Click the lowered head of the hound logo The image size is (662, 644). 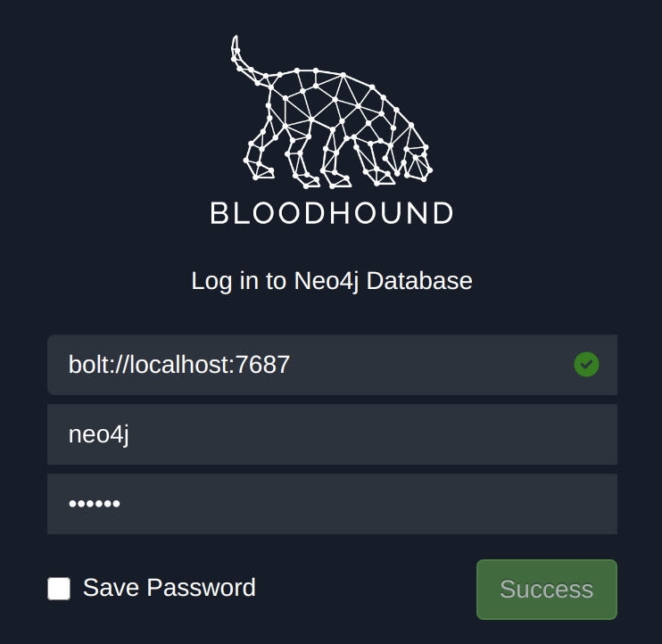[416, 161]
